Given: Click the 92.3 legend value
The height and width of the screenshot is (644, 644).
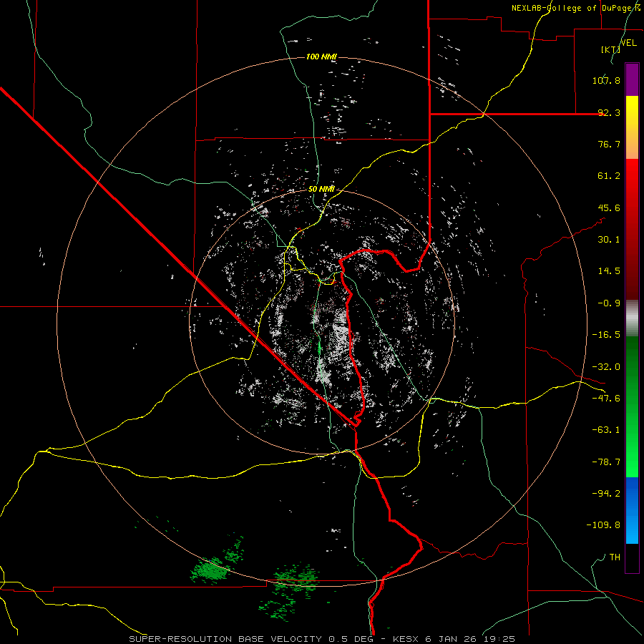Looking at the screenshot, I should (609, 112).
